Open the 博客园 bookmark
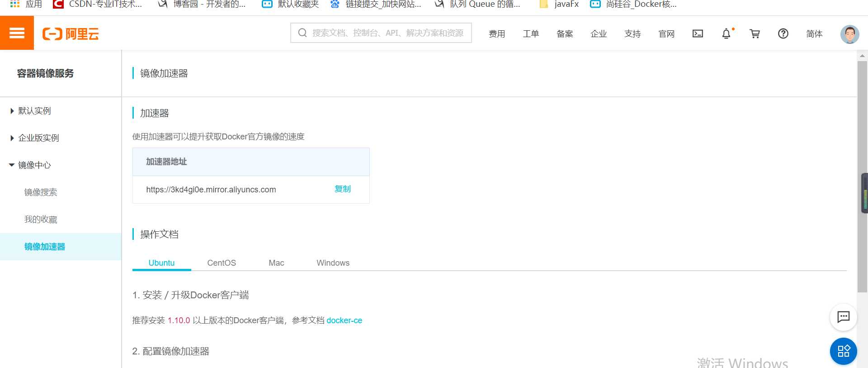The image size is (868, 368). click(x=202, y=4)
